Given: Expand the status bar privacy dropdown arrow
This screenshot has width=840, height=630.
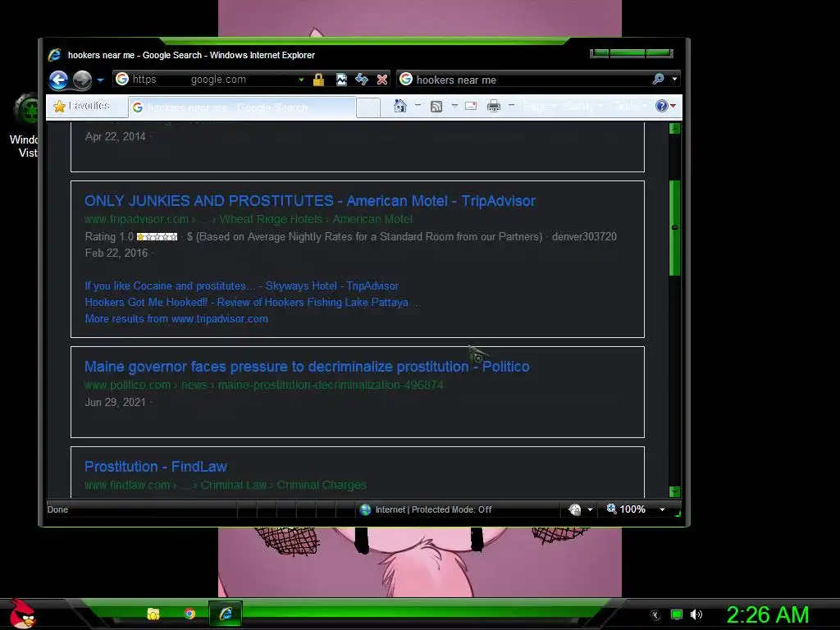Looking at the screenshot, I should pos(590,509).
